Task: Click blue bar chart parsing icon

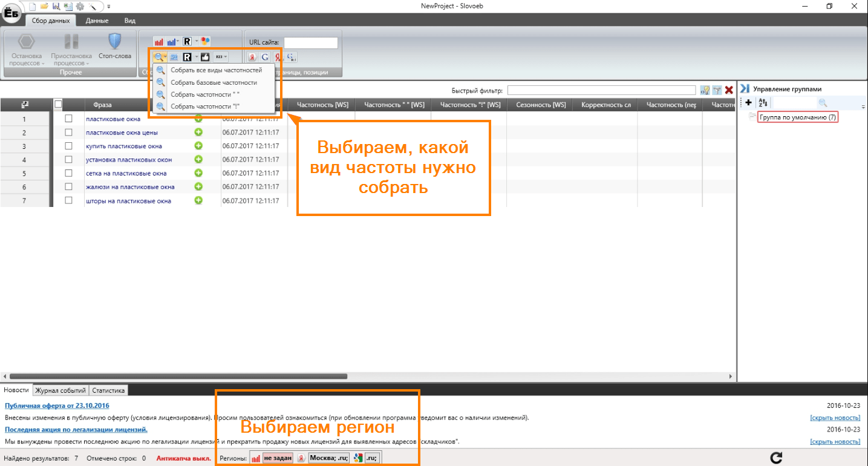Action: (172, 42)
